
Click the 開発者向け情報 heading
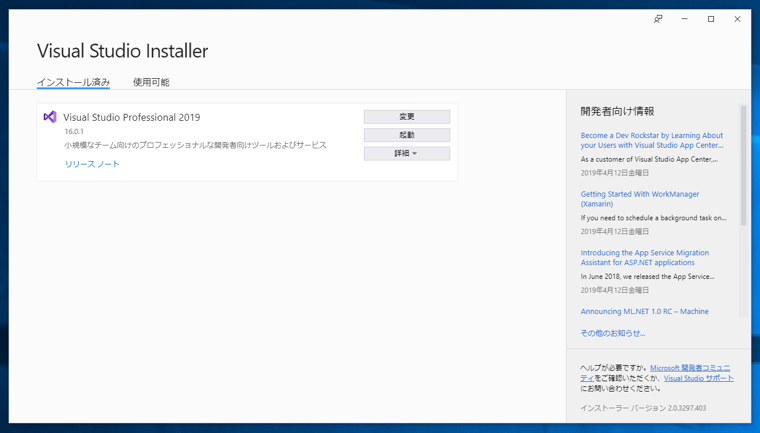[x=617, y=111]
